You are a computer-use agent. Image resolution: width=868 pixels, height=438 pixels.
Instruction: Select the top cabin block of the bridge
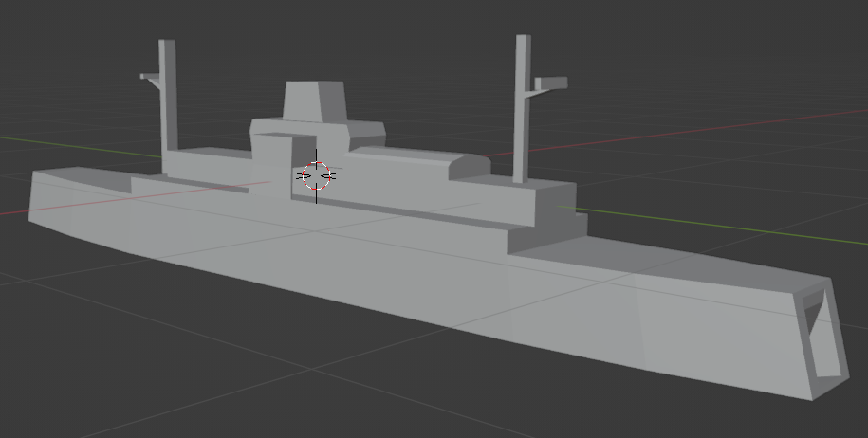point(316,100)
